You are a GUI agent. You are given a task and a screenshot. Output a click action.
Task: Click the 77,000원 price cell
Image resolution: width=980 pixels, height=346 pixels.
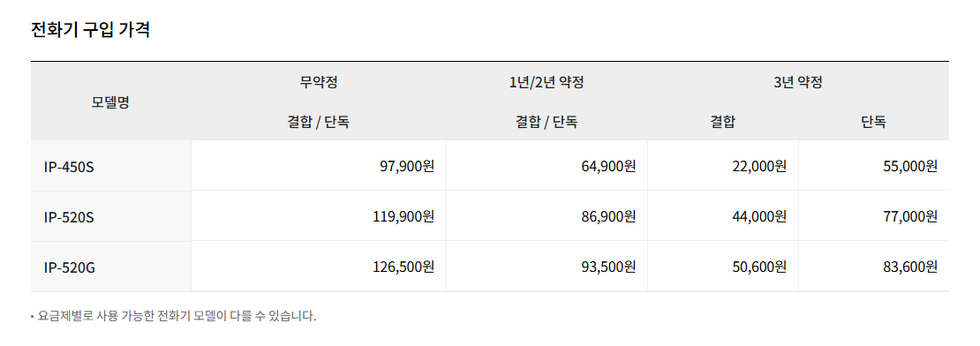pyautogui.click(x=874, y=216)
